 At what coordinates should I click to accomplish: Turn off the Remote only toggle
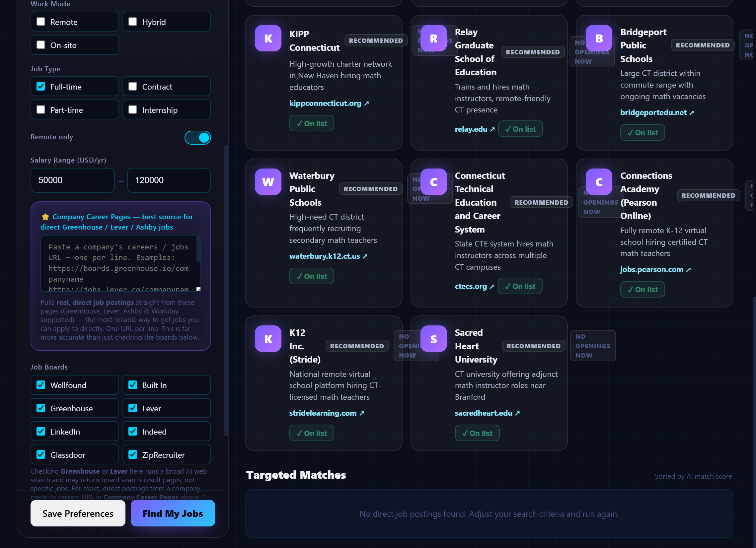[198, 138]
